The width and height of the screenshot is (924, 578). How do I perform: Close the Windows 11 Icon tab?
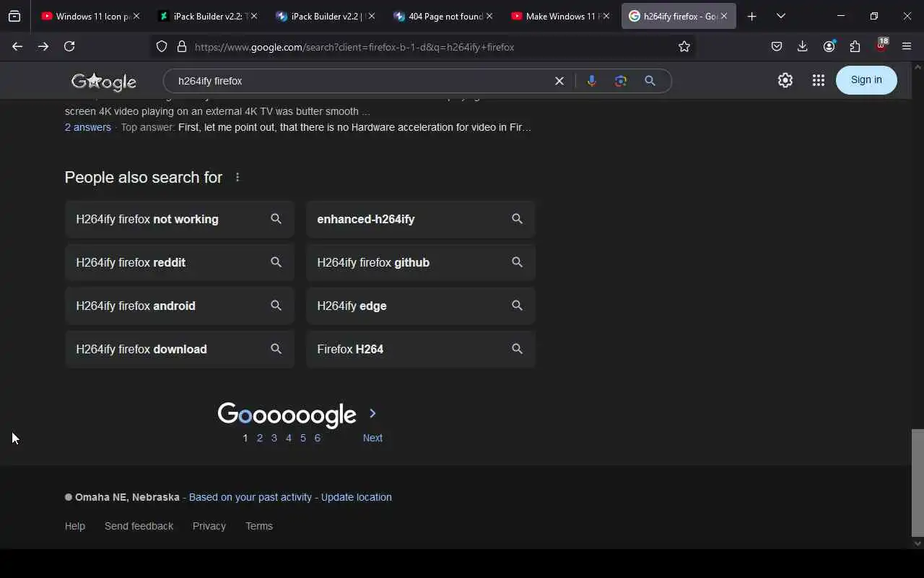(x=136, y=16)
